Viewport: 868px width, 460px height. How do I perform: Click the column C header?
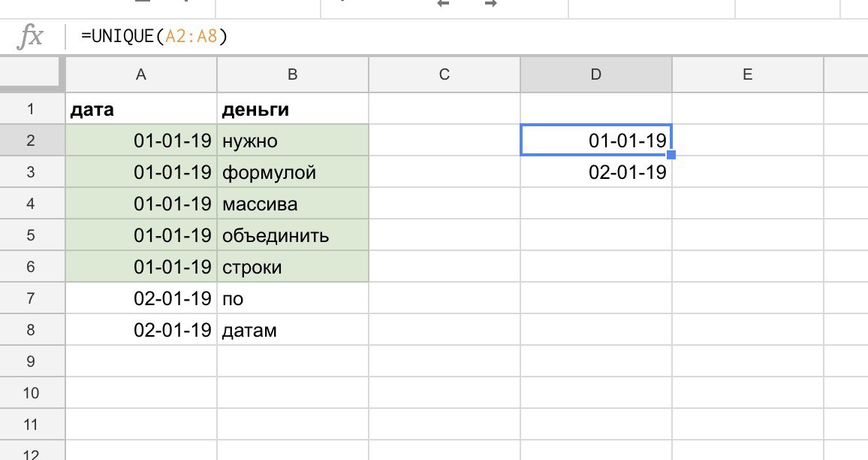(445, 74)
